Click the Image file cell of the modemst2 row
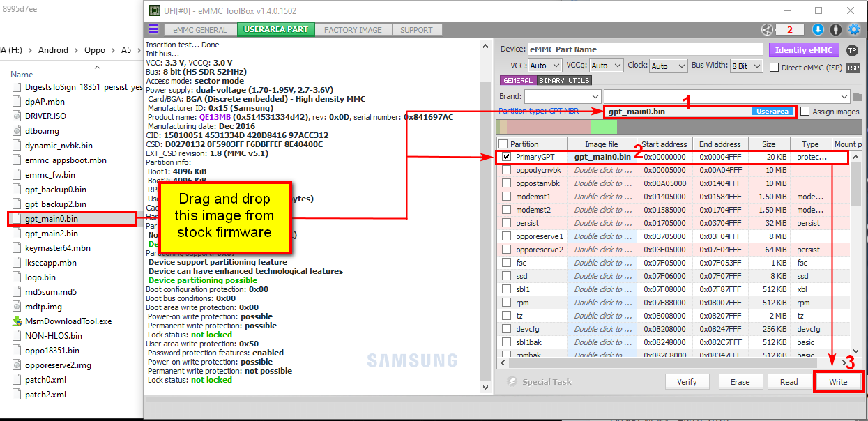The height and width of the screenshot is (421, 868). coord(602,210)
